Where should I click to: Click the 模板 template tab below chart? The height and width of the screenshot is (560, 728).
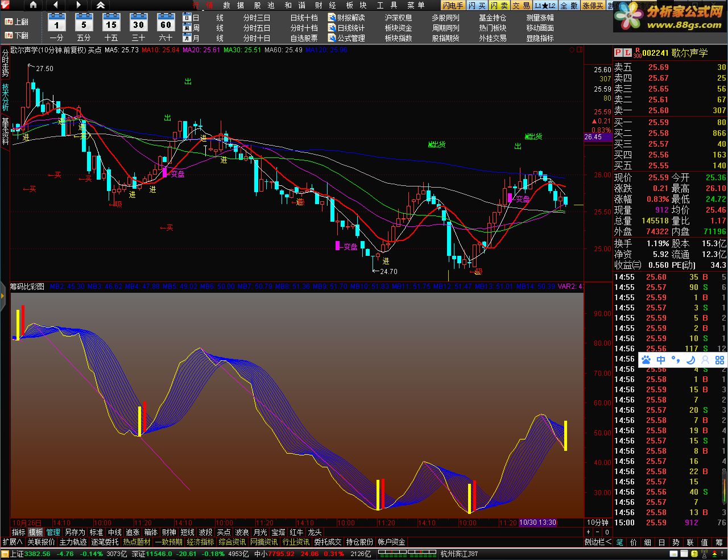(36, 532)
